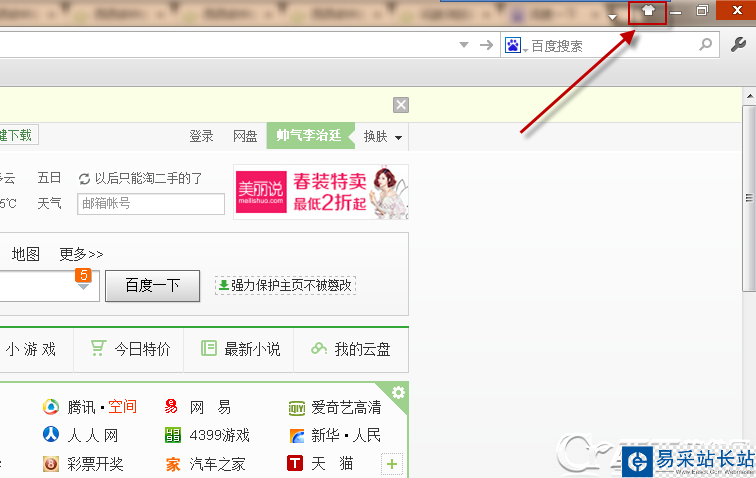Open 新华 link

pyautogui.click(x=325, y=436)
